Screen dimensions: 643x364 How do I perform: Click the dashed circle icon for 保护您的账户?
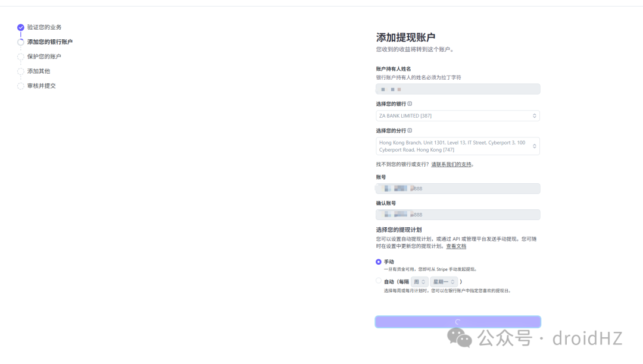pos(20,57)
